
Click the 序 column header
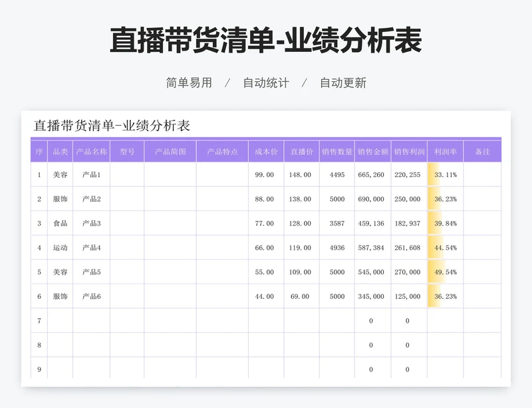click(x=39, y=152)
